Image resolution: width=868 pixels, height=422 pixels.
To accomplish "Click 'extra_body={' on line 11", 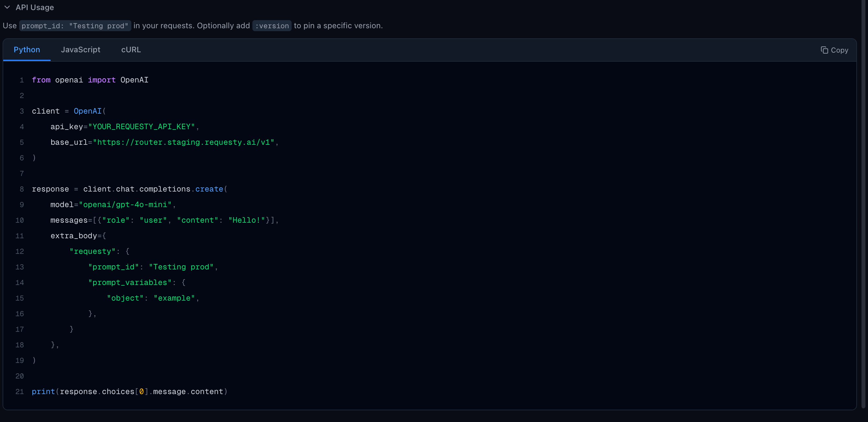I will pyautogui.click(x=78, y=236).
